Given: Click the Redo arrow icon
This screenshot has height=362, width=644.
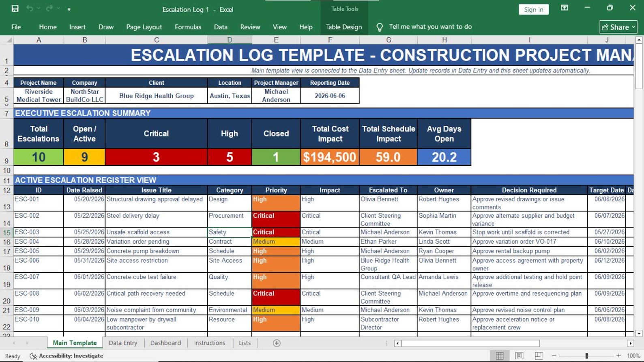Looking at the screenshot, I should click(x=49, y=9).
